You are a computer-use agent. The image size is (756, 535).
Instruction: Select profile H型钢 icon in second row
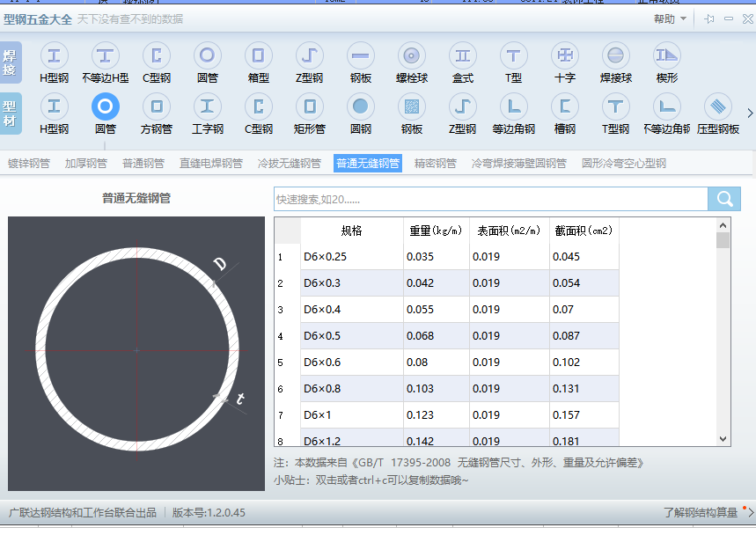click(54, 107)
